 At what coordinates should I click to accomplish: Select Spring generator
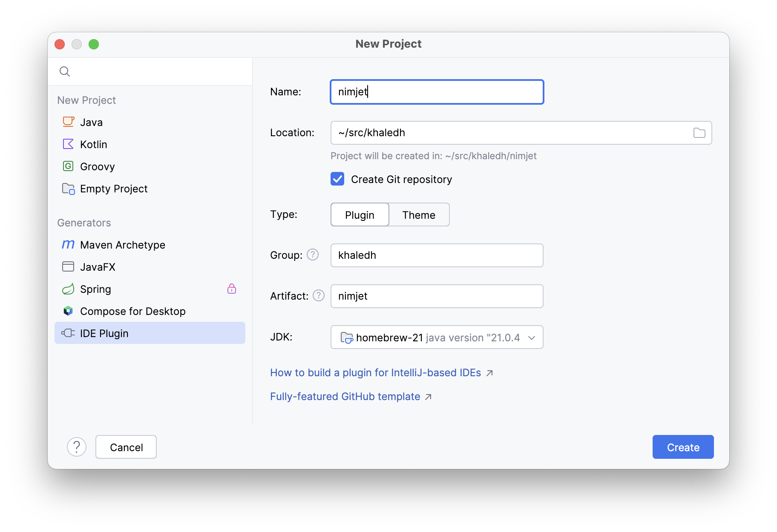click(150, 289)
